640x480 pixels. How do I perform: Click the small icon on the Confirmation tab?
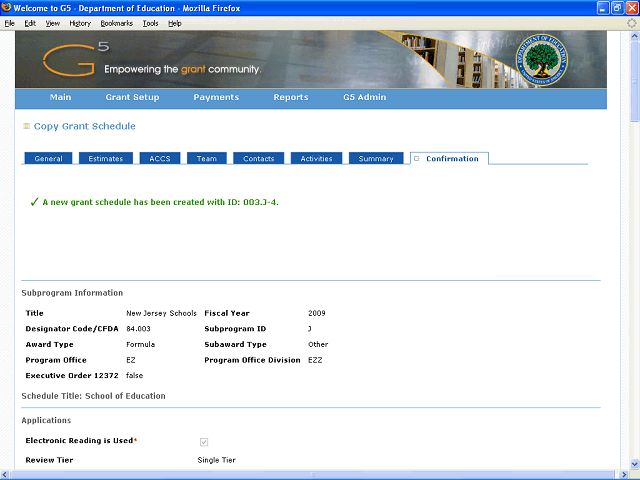pos(417,158)
